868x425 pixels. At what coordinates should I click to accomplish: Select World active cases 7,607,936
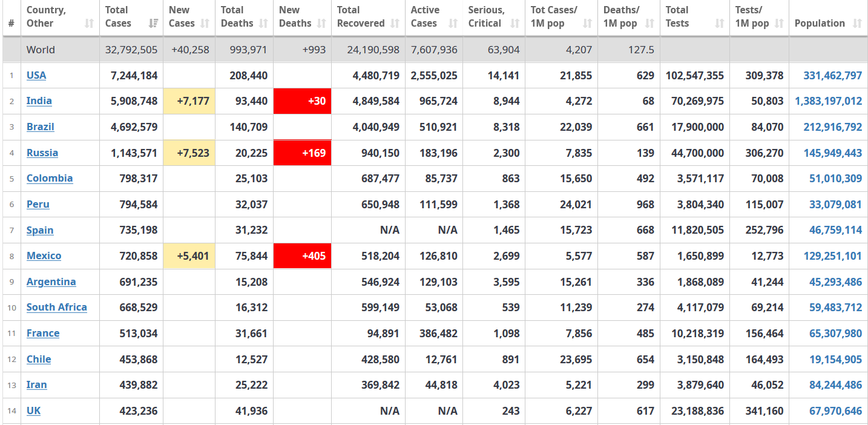(x=434, y=50)
